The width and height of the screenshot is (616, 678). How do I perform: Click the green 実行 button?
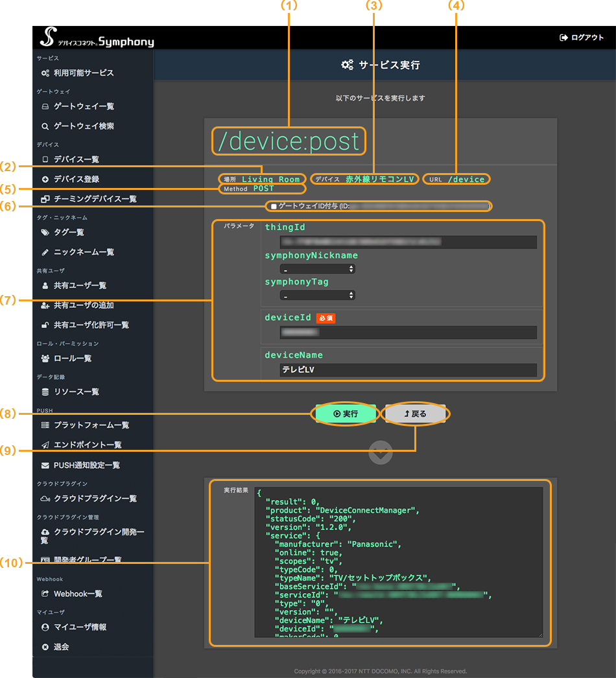tap(346, 414)
